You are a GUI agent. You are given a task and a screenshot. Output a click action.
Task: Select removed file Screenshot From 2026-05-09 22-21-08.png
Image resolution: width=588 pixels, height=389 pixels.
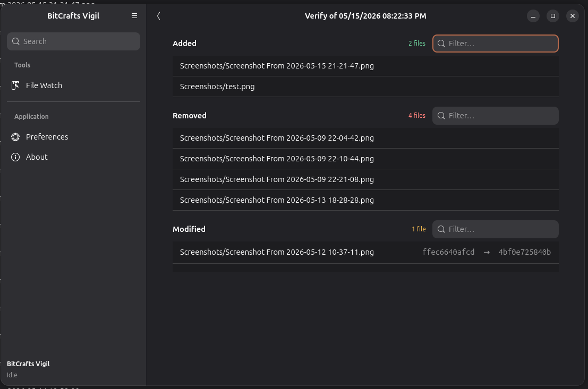pos(365,179)
